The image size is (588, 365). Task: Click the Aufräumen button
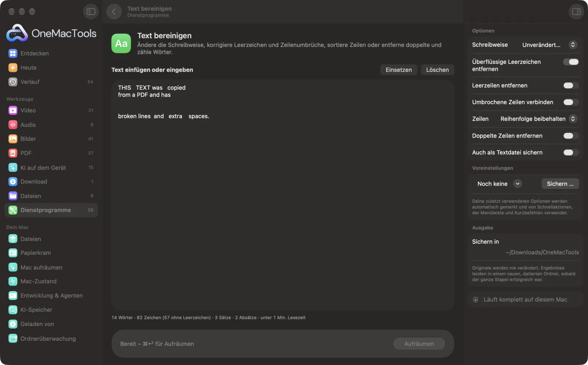pos(419,344)
